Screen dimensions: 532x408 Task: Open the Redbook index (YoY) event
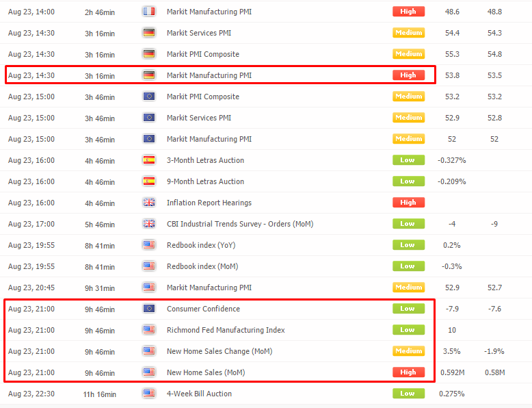(201, 245)
